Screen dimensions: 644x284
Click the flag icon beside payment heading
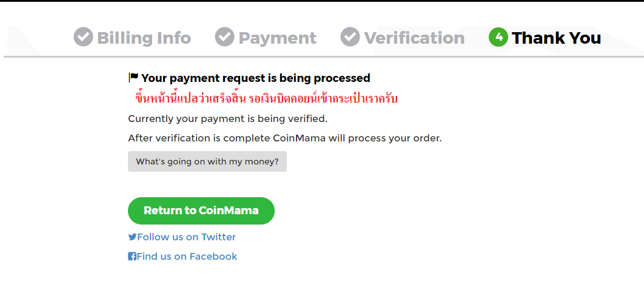click(x=133, y=77)
